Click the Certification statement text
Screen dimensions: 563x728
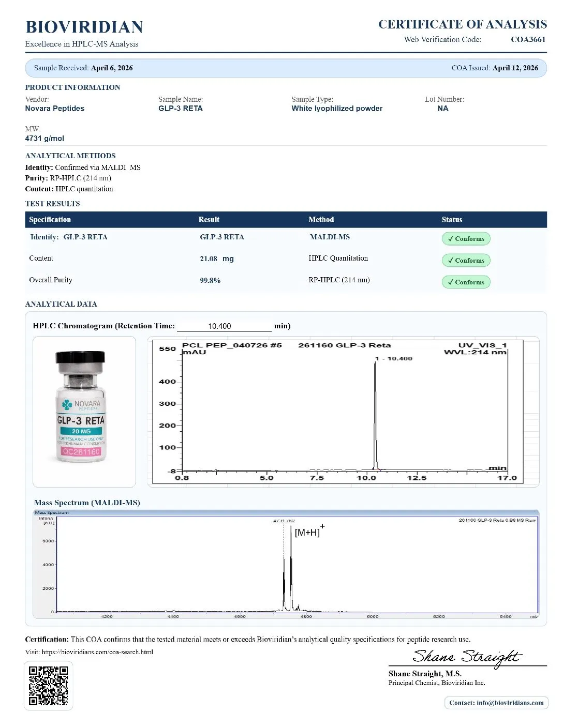pos(248,640)
